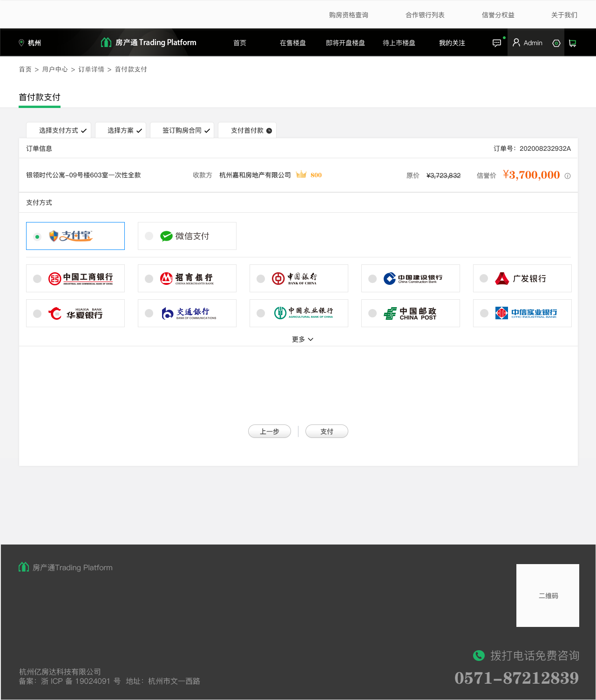Switch to 选择支付方式 step tab
Screen dimensions: 596x700
click(x=59, y=130)
